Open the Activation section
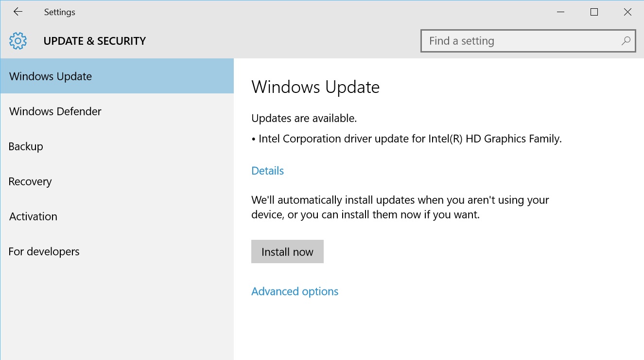 click(34, 216)
